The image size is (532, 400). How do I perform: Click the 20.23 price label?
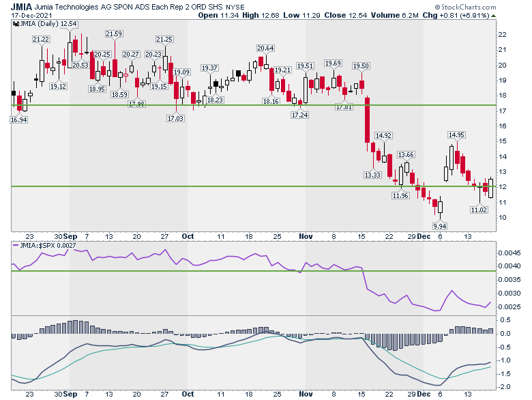pos(153,55)
